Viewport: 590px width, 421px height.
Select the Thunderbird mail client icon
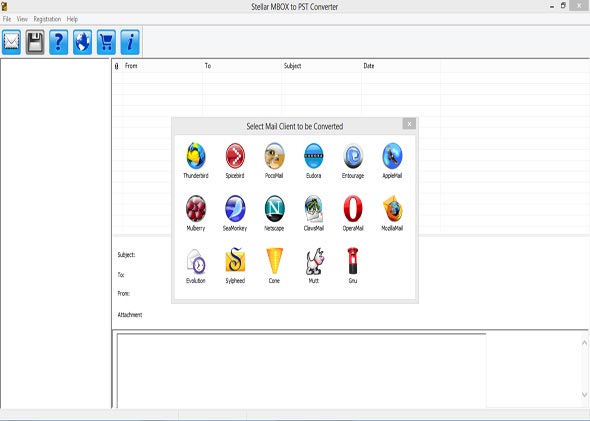point(196,156)
